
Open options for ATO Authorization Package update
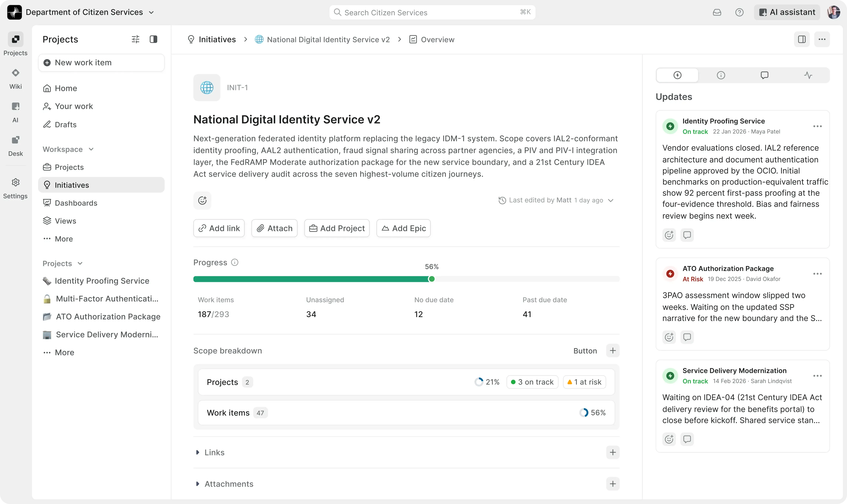pyautogui.click(x=817, y=274)
